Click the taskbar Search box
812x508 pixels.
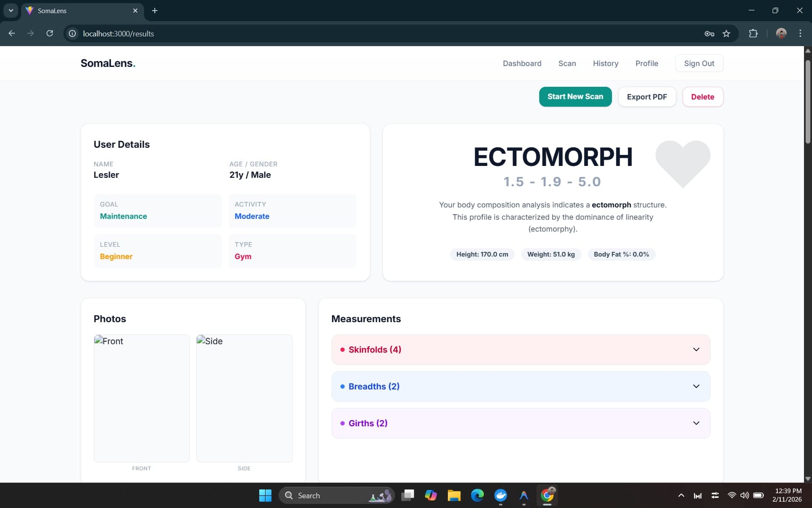click(x=337, y=495)
